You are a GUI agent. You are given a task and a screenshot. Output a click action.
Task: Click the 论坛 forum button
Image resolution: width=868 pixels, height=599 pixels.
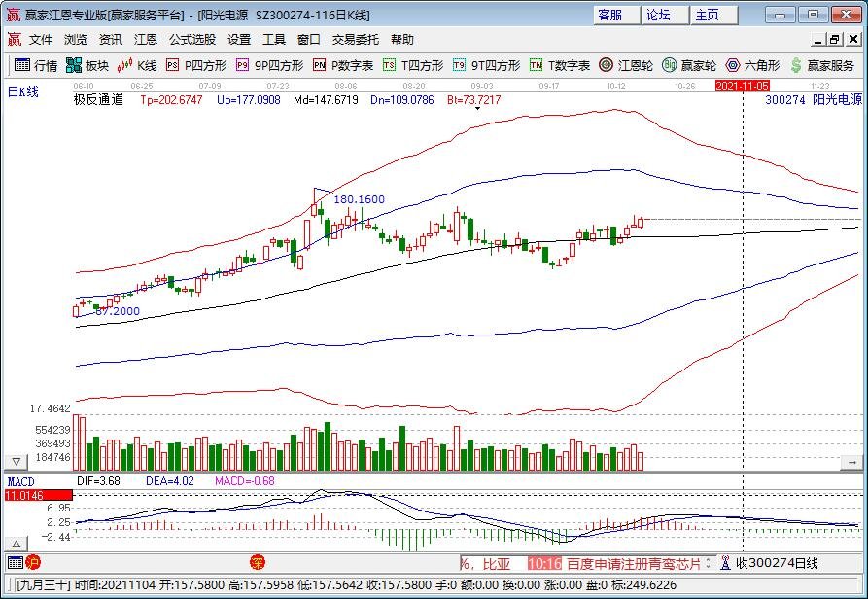click(x=659, y=15)
